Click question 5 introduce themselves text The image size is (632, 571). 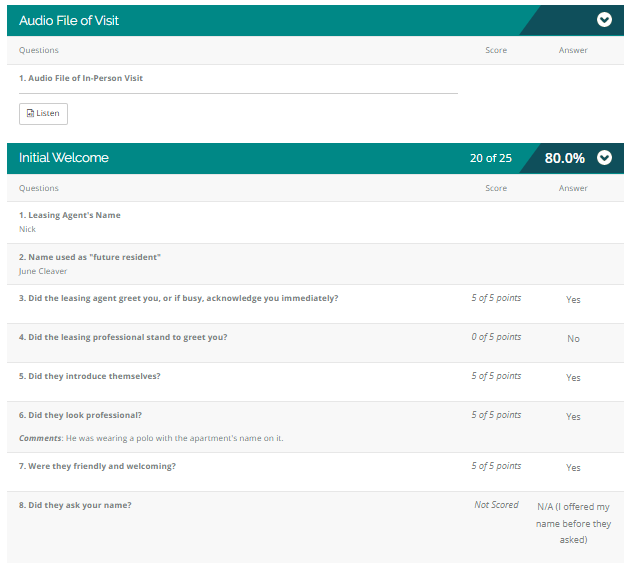click(x=89, y=376)
